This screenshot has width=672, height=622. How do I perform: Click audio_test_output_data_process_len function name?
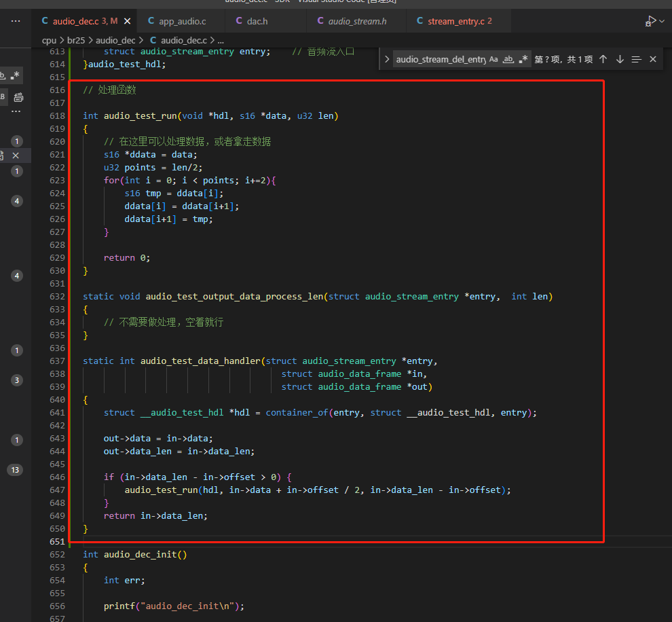click(x=234, y=297)
